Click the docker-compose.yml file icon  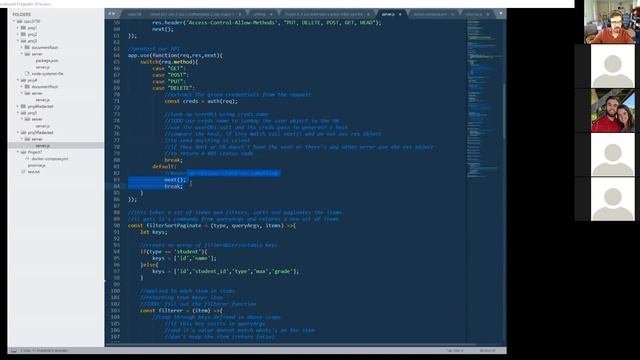click(x=27, y=159)
